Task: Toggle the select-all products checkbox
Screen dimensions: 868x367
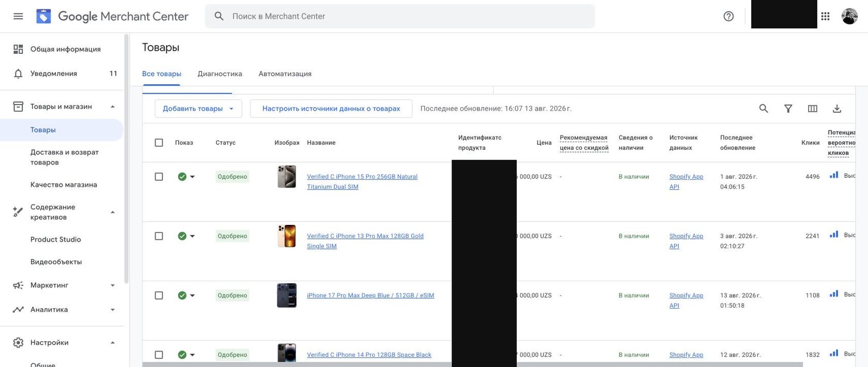Action: 159,143
